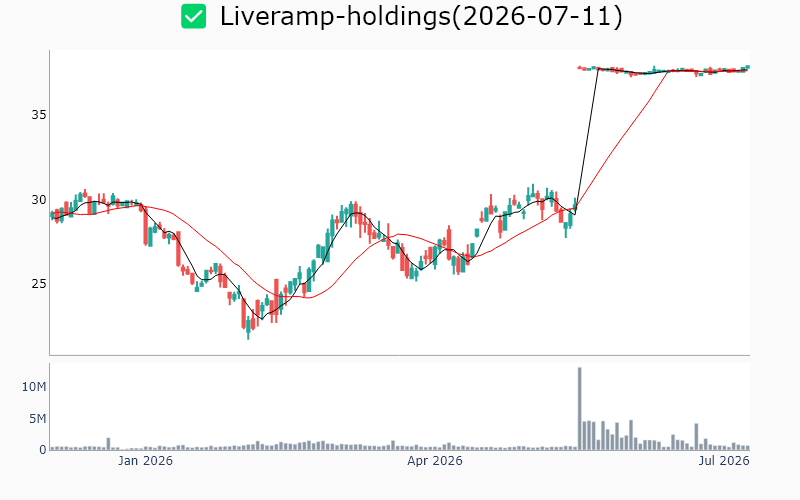800x500 pixels.
Task: Click the Apr 2026 x-axis label
Action: point(435,461)
